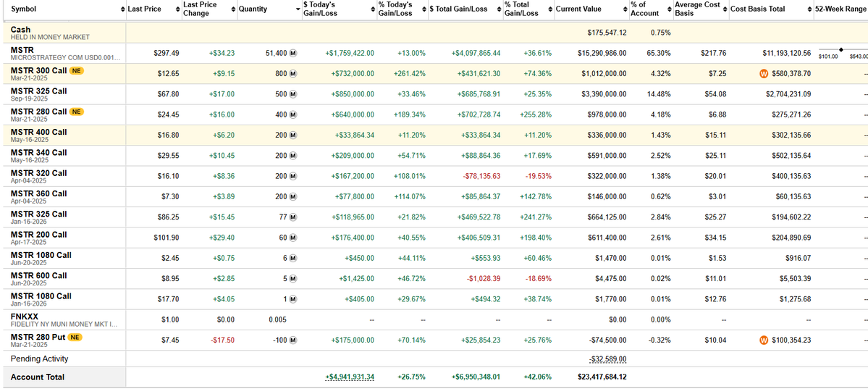
Task: Click the NE badge on MSTR 280 Put
Action: click(x=75, y=337)
